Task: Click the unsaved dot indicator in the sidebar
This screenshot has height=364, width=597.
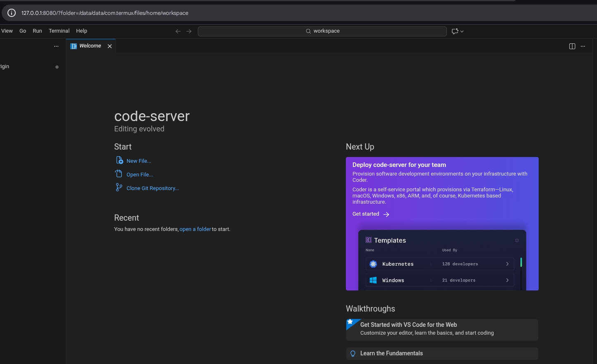Action: (x=57, y=67)
